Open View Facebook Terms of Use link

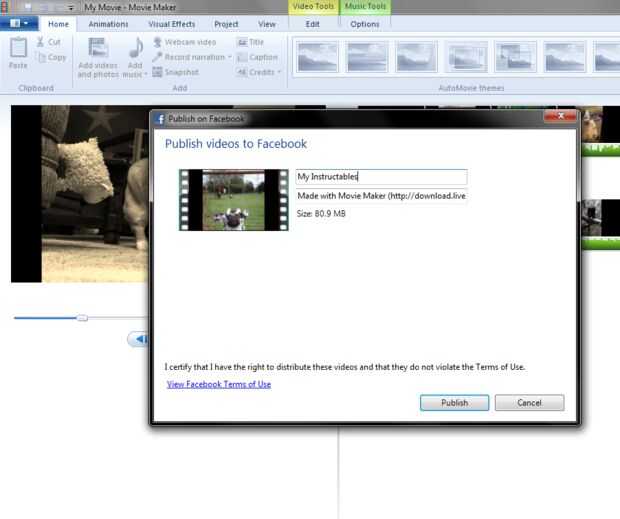219,384
